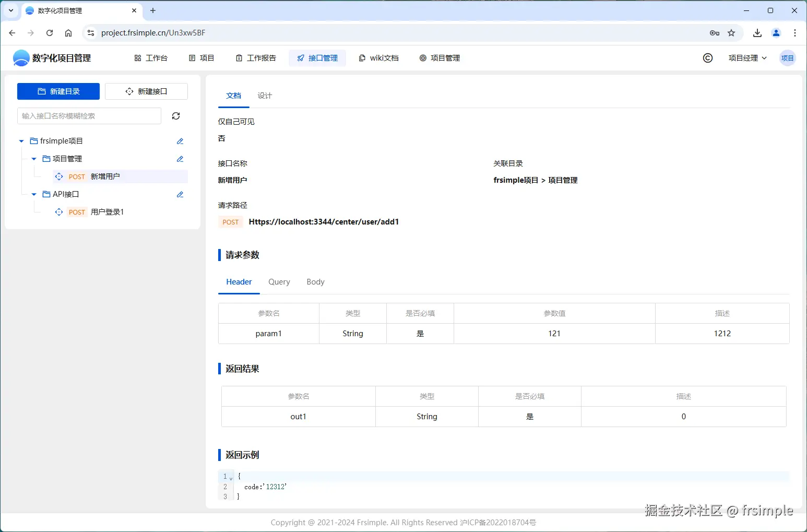Switch to the Query parameters tab
The width and height of the screenshot is (807, 532).
click(x=279, y=282)
